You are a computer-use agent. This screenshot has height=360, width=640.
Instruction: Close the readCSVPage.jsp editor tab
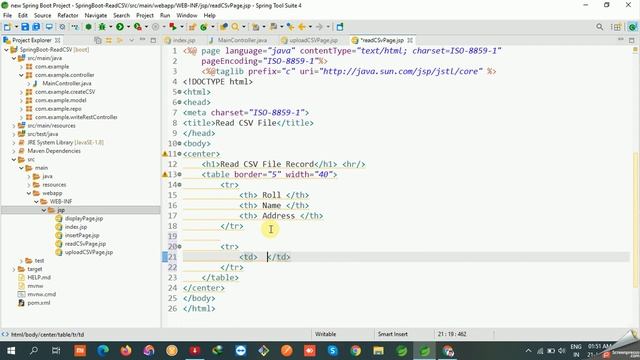(410, 40)
